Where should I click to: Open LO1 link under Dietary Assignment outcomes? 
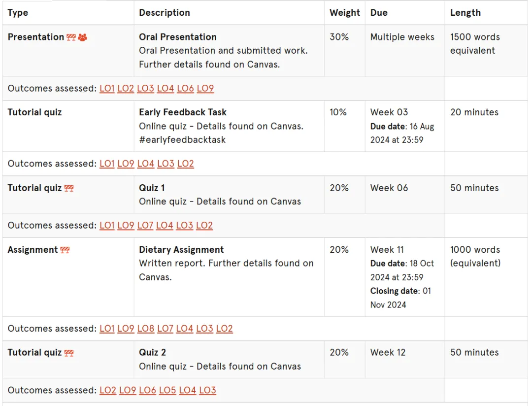pos(107,329)
